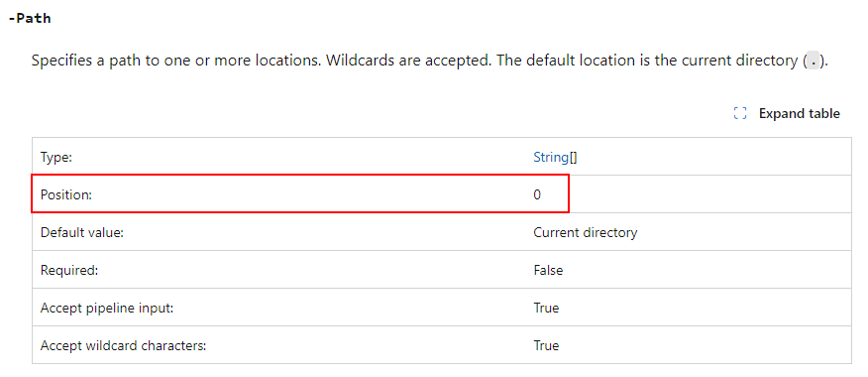Click the Expand table text label

[800, 114]
